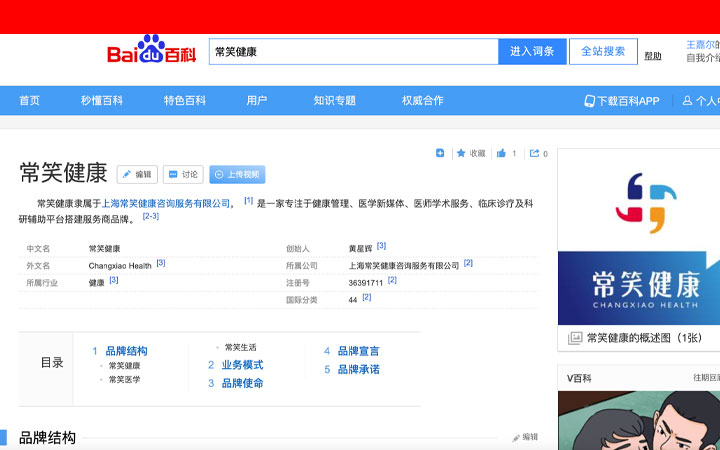The width and height of the screenshot is (720, 450).
Task: Open reference [3] beside 黄星辉
Action: coord(381,246)
